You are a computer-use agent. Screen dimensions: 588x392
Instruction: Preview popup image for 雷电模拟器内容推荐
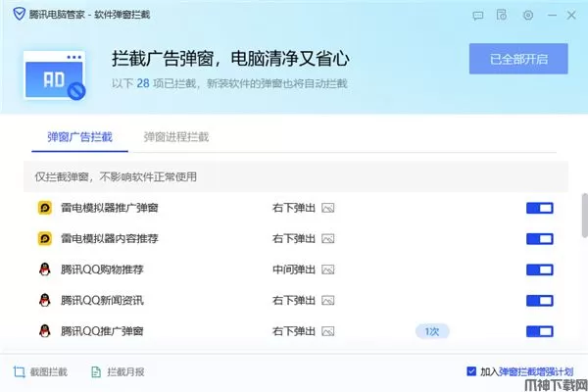(x=327, y=239)
